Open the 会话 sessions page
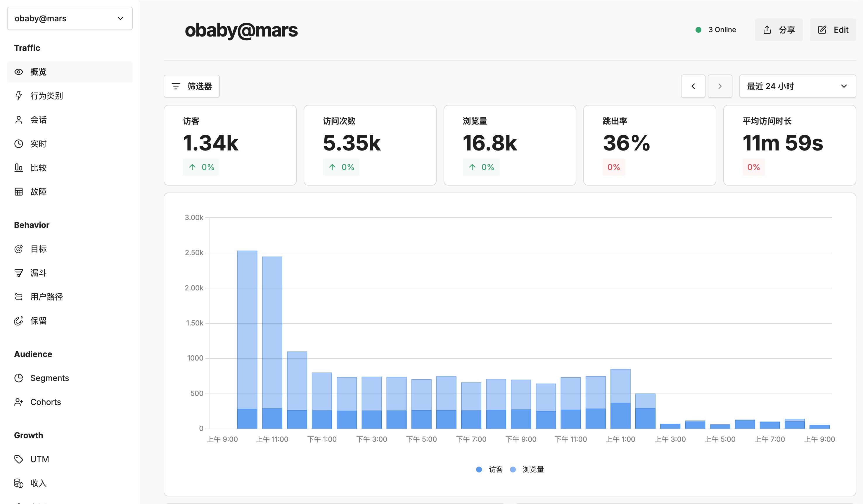 pos(38,120)
